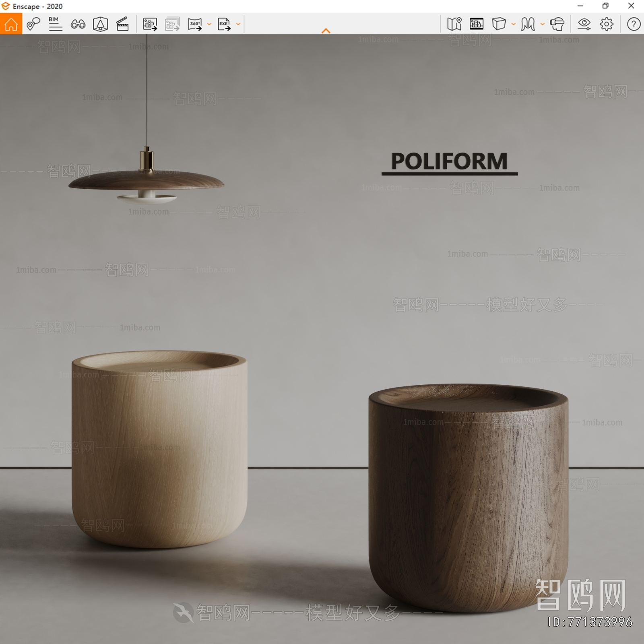Click the POLIFORM text on wall
The height and width of the screenshot is (644, 644).
click(x=449, y=162)
